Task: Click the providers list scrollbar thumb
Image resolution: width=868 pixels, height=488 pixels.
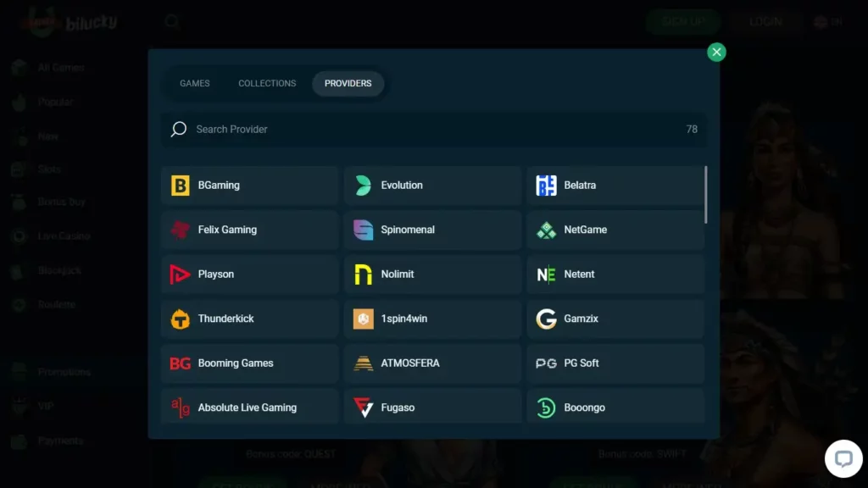Action: [x=705, y=194]
